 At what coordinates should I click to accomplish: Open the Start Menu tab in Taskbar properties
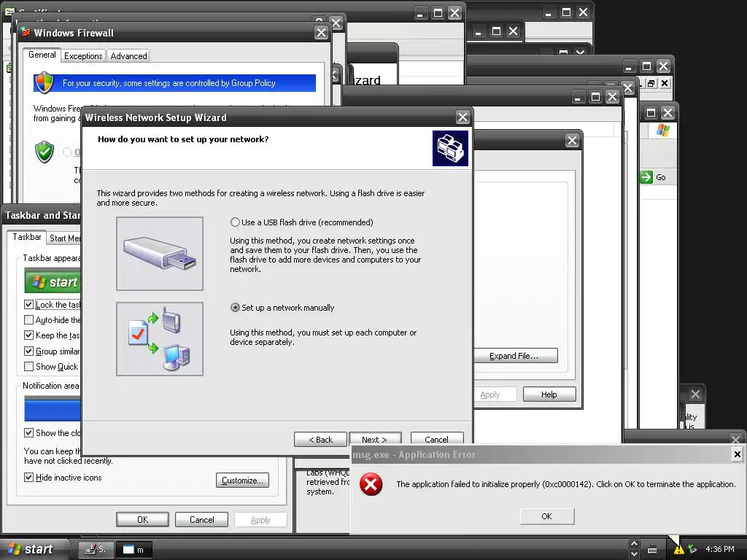(x=65, y=238)
